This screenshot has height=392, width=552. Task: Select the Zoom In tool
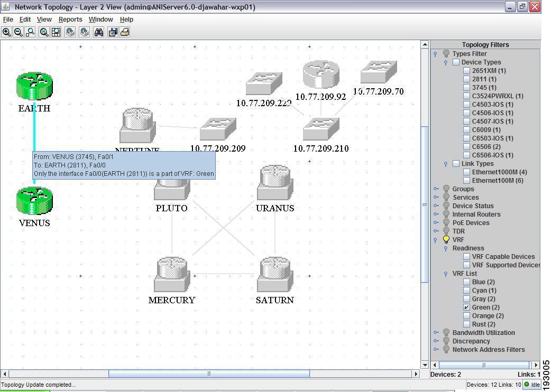point(7,32)
